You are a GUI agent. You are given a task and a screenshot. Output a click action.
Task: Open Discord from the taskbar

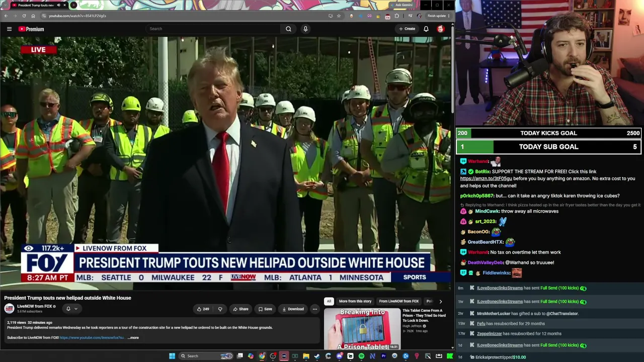(340, 356)
